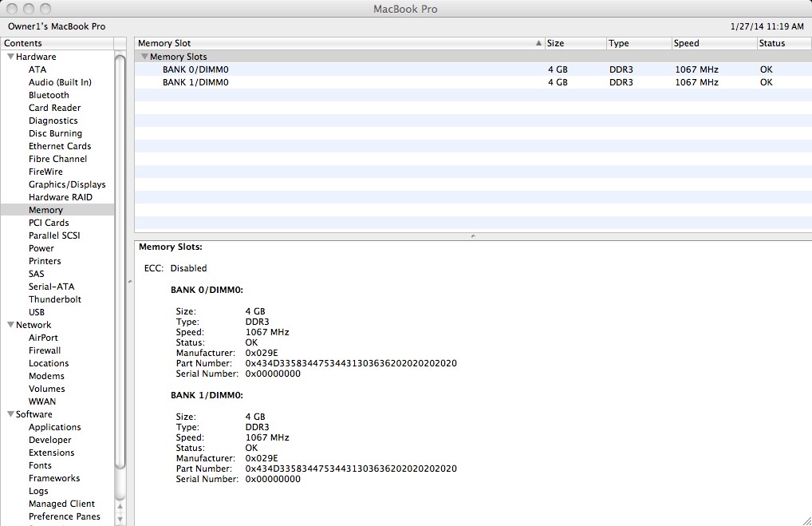The height and width of the screenshot is (526, 812).
Task: Click the Memory Slot column sort arrow
Action: [538, 43]
